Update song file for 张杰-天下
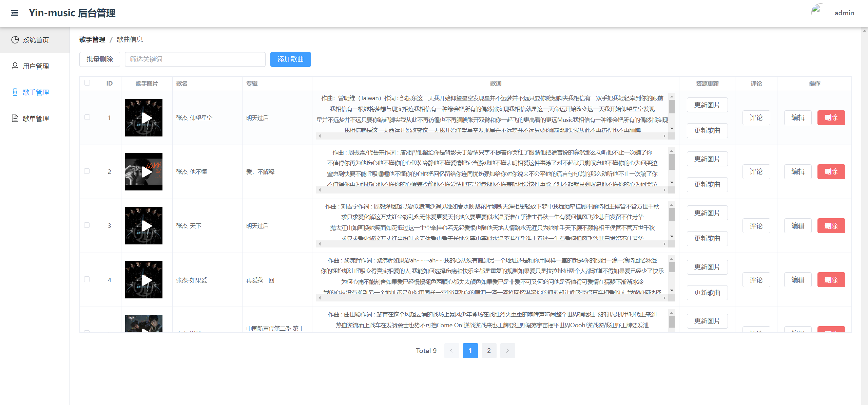Image resolution: width=868 pixels, height=405 pixels. tap(707, 238)
